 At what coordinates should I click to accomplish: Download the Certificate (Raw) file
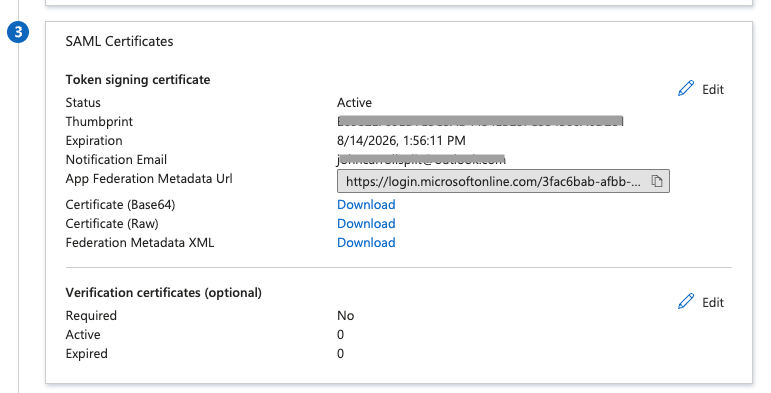point(366,224)
